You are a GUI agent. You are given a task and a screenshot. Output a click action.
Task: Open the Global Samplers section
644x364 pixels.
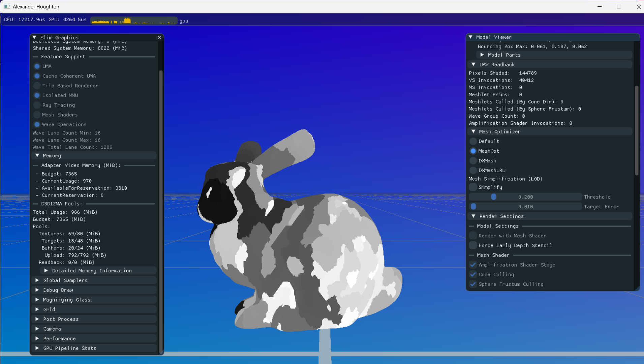[x=37, y=280]
